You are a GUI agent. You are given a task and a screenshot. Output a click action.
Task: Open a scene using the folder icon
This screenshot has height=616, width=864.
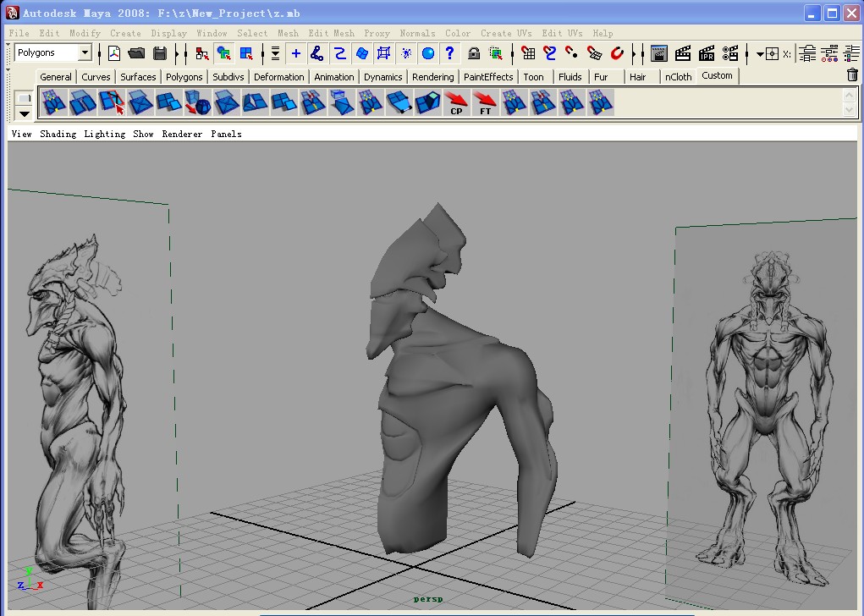(136, 53)
